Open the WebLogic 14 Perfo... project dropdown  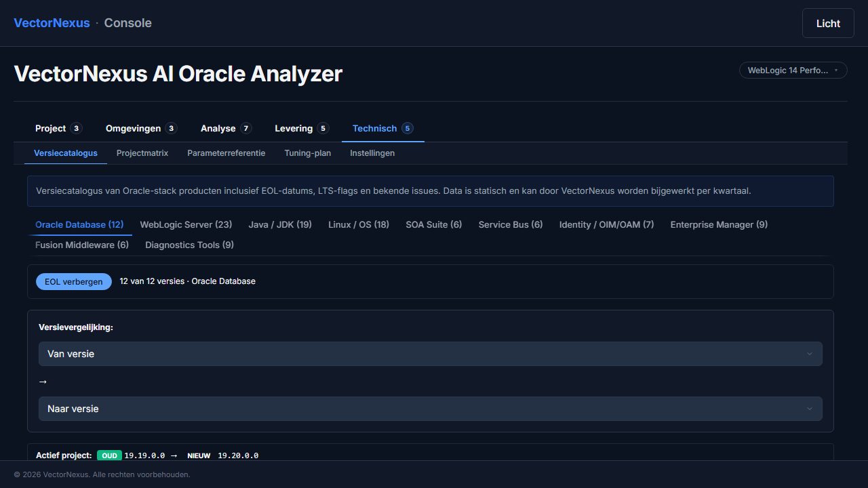793,70
